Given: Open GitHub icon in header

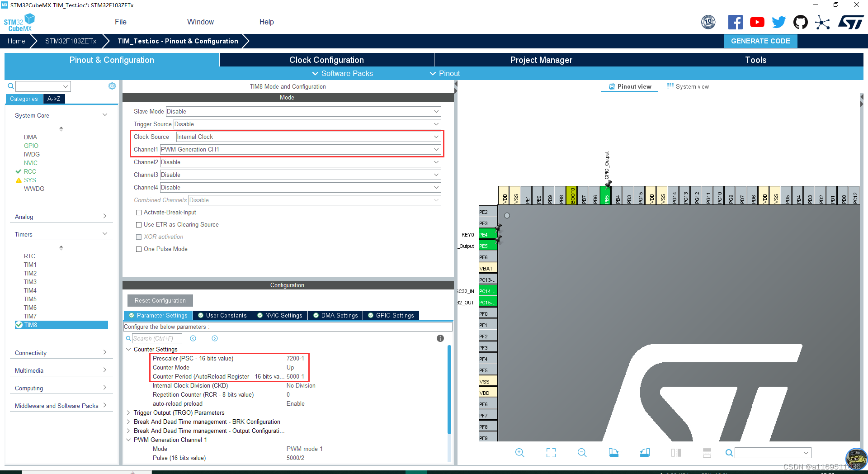Looking at the screenshot, I should [x=800, y=22].
